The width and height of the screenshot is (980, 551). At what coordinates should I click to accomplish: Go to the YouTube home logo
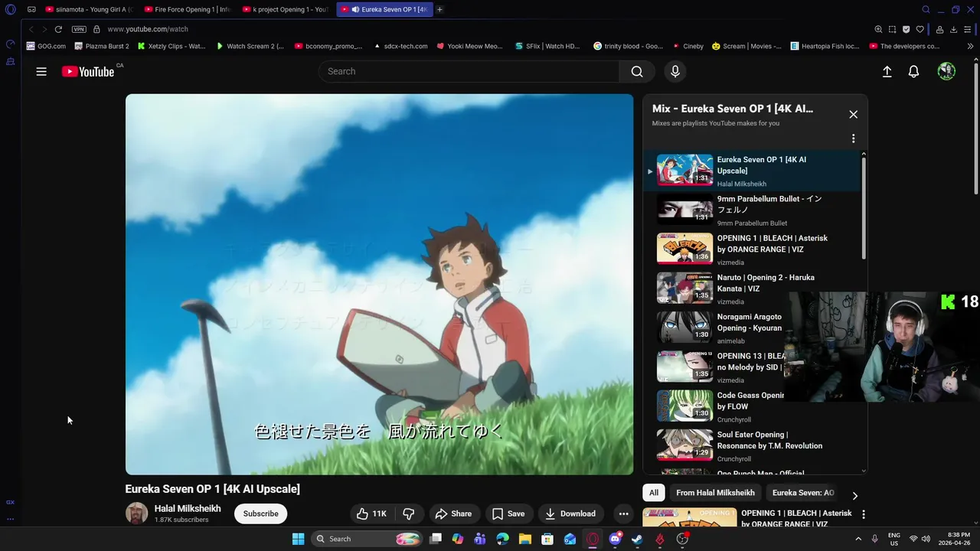pyautogui.click(x=88, y=72)
